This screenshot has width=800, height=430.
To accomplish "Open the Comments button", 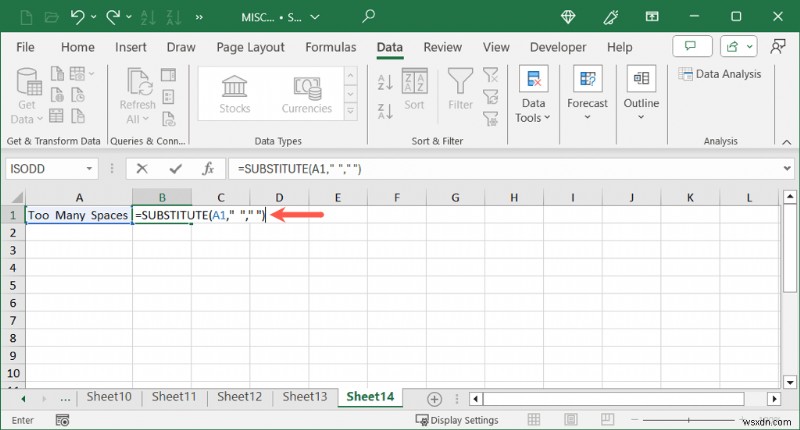I will click(x=692, y=46).
